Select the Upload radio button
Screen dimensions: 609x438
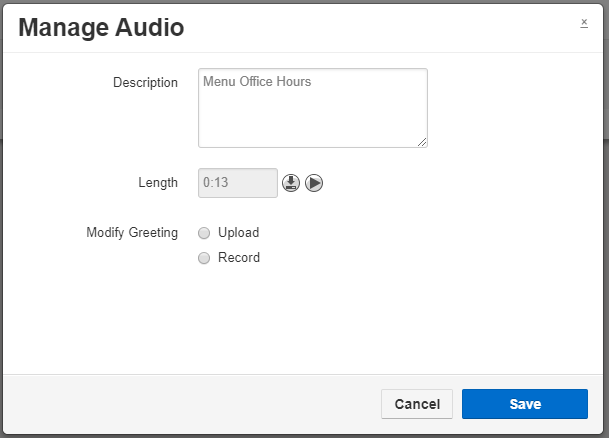click(204, 233)
